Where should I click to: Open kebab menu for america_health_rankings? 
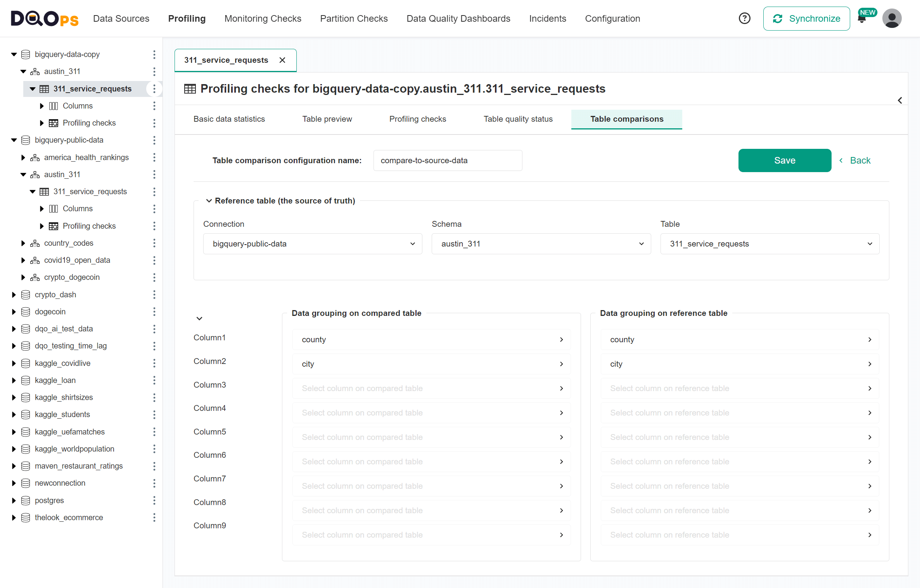(154, 157)
